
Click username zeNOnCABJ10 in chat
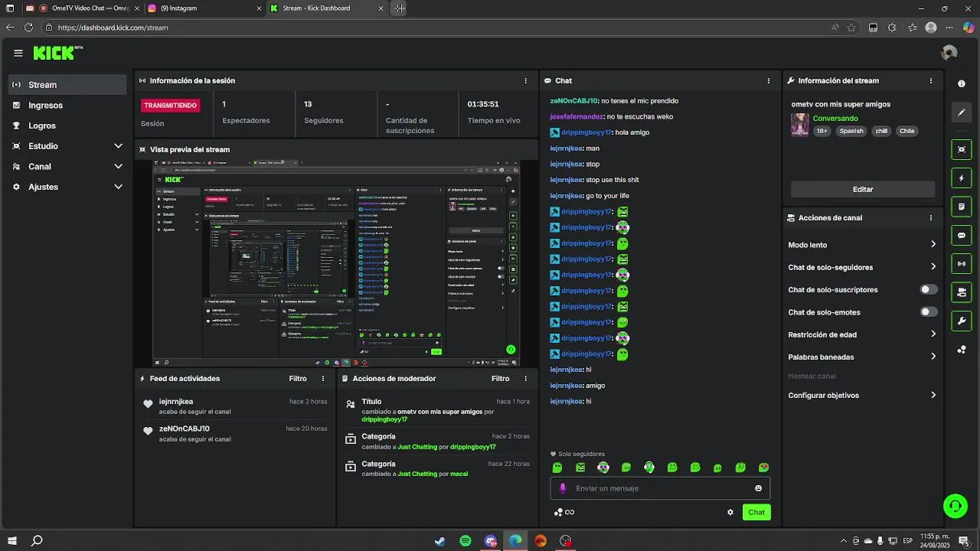tap(574, 101)
